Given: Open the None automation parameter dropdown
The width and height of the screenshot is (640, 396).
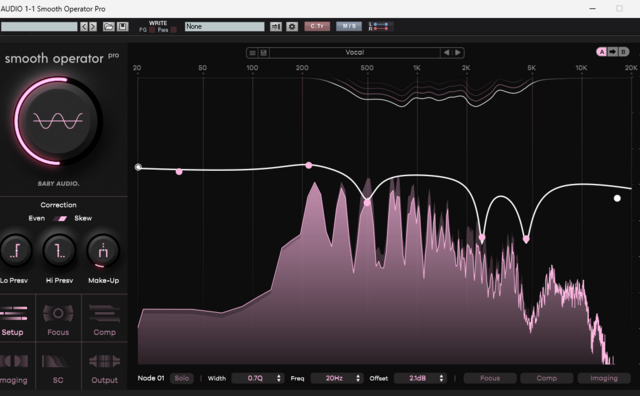Looking at the screenshot, I should coord(224,27).
